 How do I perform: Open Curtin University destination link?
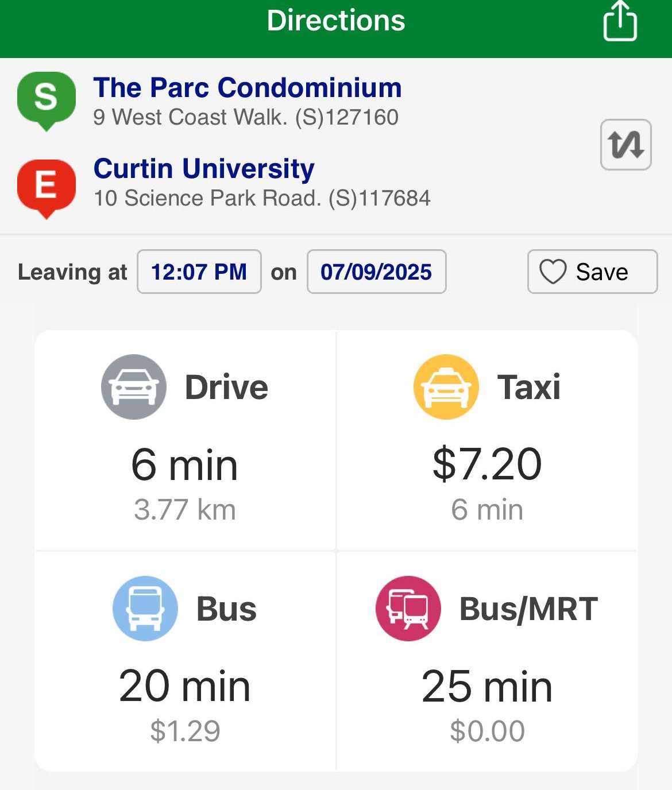click(x=204, y=169)
